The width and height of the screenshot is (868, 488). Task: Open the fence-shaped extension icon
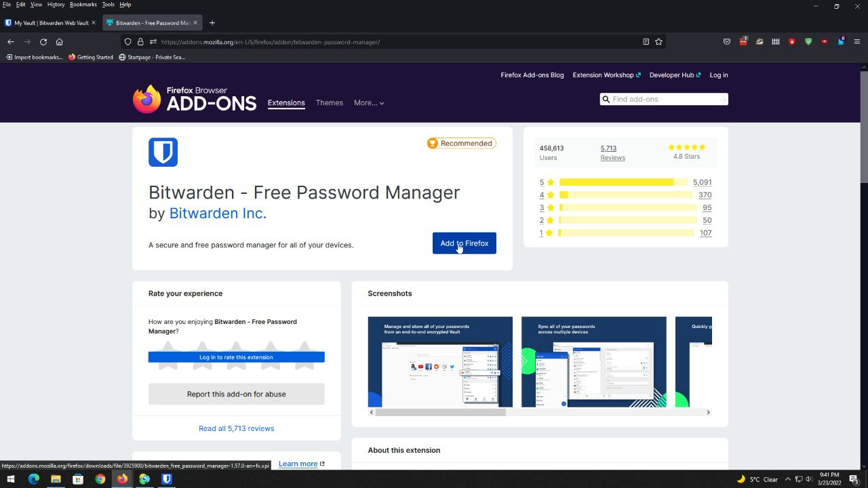point(776,42)
